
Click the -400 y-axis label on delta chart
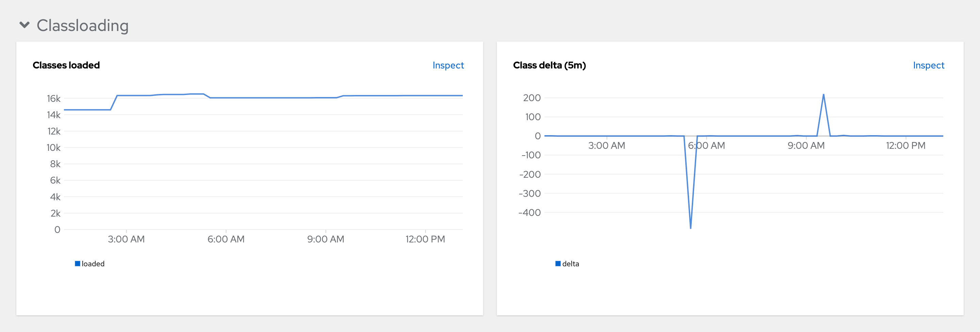(530, 212)
